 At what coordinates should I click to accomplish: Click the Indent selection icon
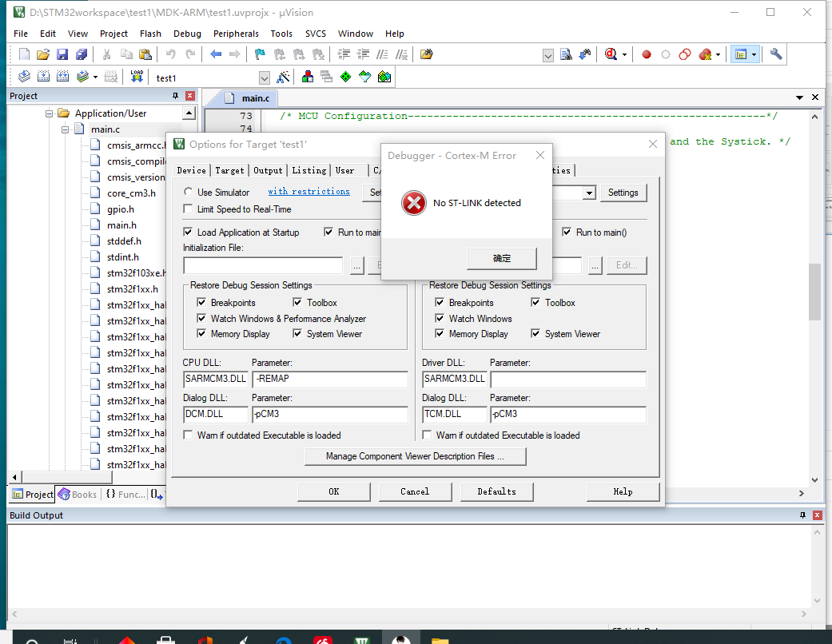(344, 54)
